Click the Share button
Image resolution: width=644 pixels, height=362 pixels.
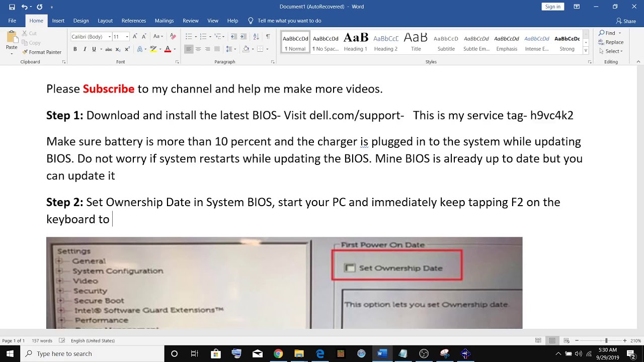(x=626, y=21)
